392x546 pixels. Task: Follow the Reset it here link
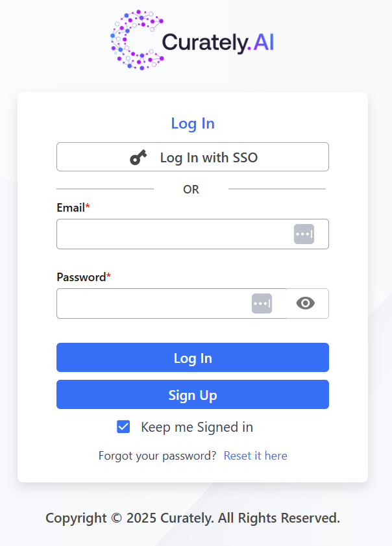point(255,456)
